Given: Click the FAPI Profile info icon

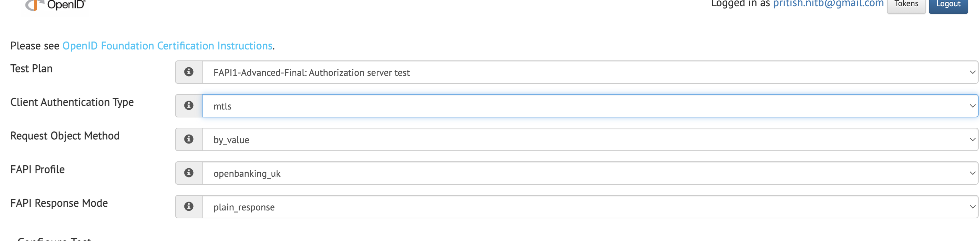Looking at the screenshot, I should (x=189, y=173).
